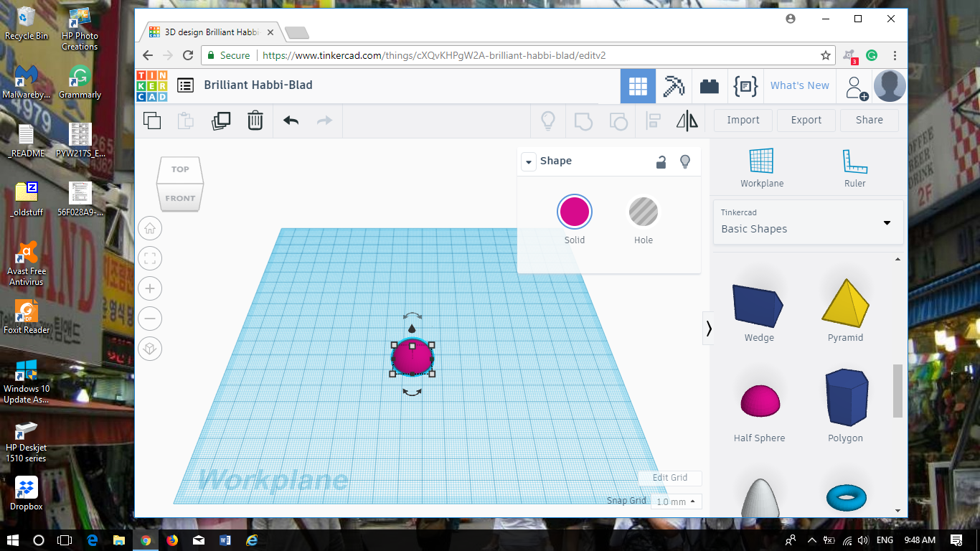Screen dimensions: 980x551
Task: Click the Brilliant Habbi-Blad design name
Action: click(x=258, y=85)
